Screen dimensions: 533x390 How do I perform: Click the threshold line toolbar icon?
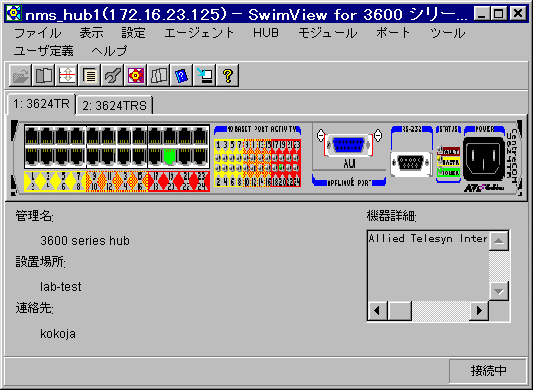point(67,75)
